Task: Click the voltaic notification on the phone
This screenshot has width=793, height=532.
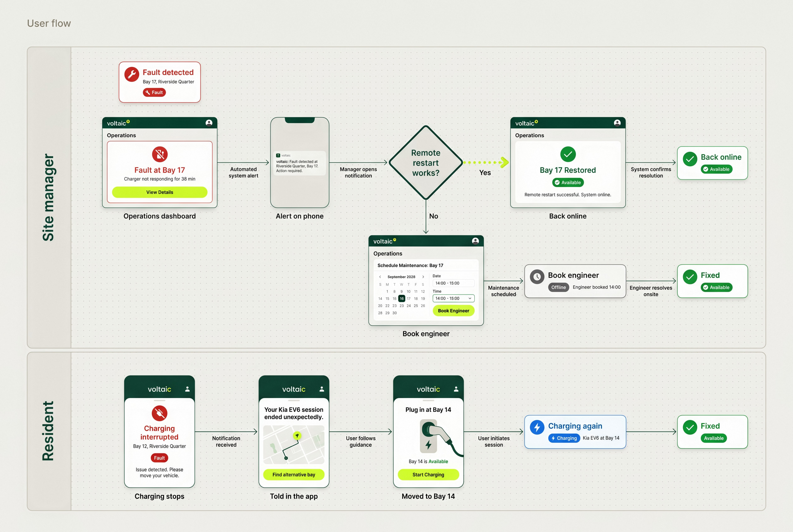Action: [x=299, y=163]
